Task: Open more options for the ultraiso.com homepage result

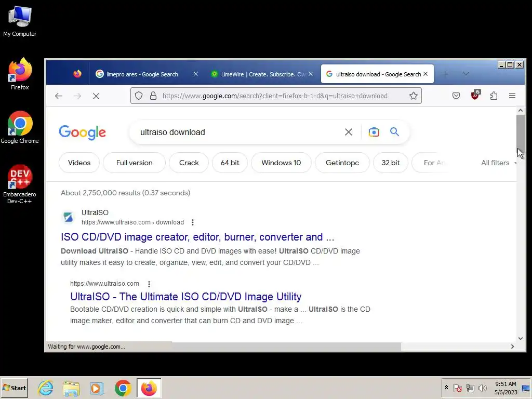Action: 149,284
